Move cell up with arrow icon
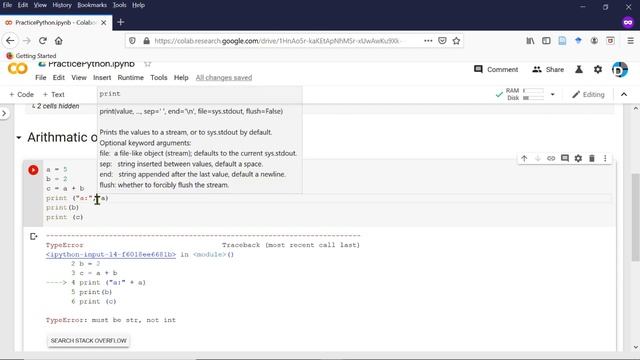This screenshot has width=640, height=360. click(524, 158)
